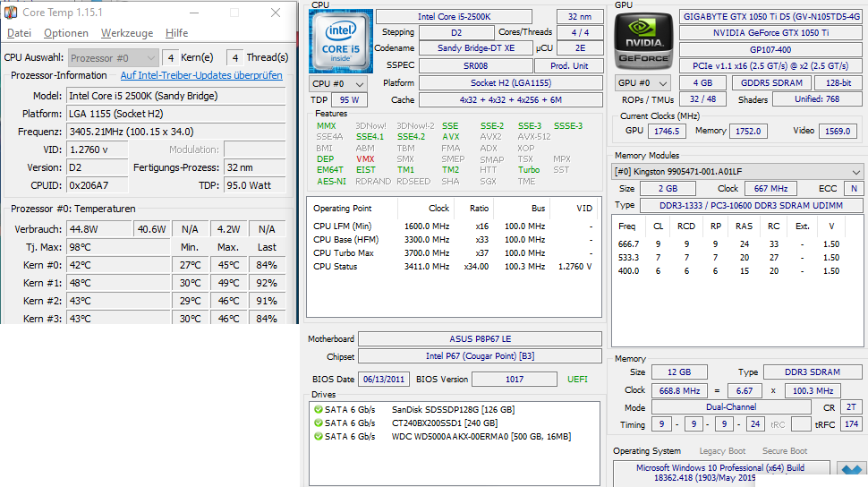This screenshot has height=487, width=868.
Task: Click the Chipset field Intel P67 (Cougar Point)
Action: (x=480, y=356)
